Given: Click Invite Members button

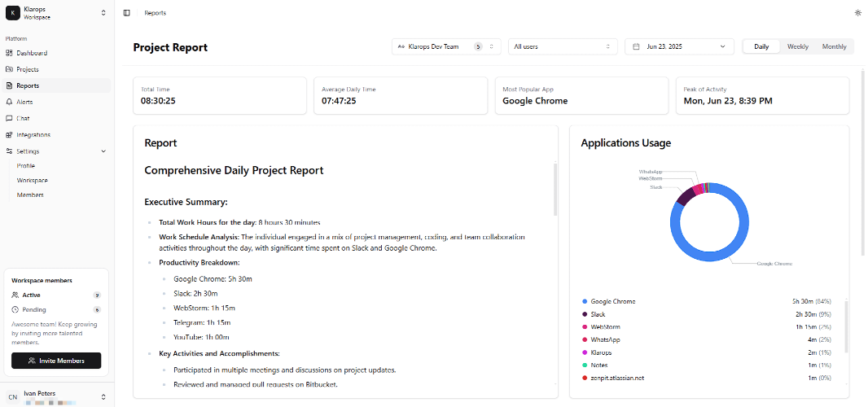Looking at the screenshot, I should click(x=56, y=361).
